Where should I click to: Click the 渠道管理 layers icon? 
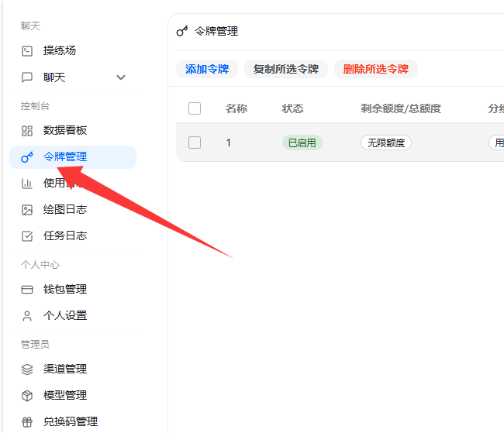27,369
